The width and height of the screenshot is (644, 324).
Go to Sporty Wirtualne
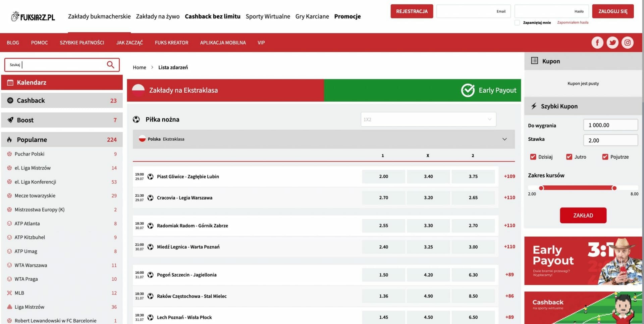[x=268, y=16]
